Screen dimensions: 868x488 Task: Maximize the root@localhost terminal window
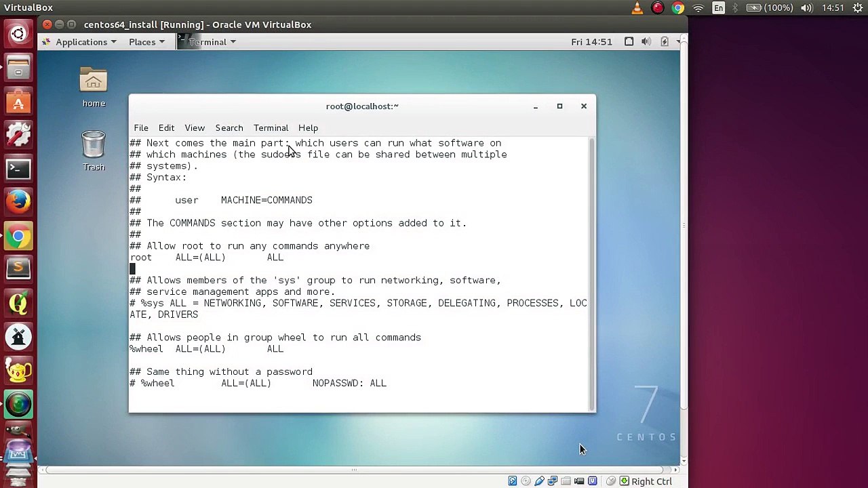point(559,106)
